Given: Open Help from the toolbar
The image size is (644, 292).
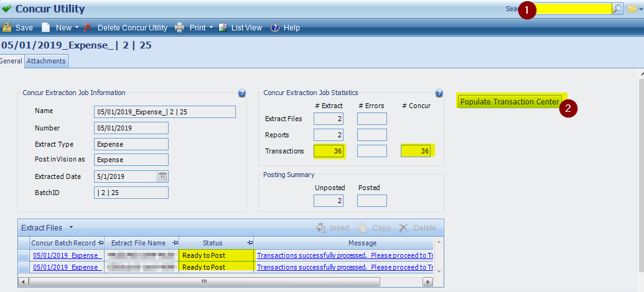Looking at the screenshot, I should coord(286,28).
